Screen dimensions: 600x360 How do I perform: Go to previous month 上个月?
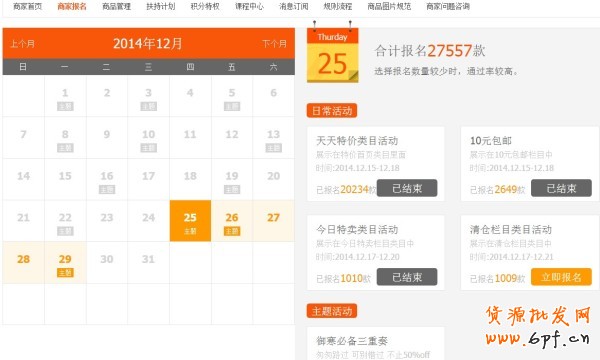click(23, 44)
